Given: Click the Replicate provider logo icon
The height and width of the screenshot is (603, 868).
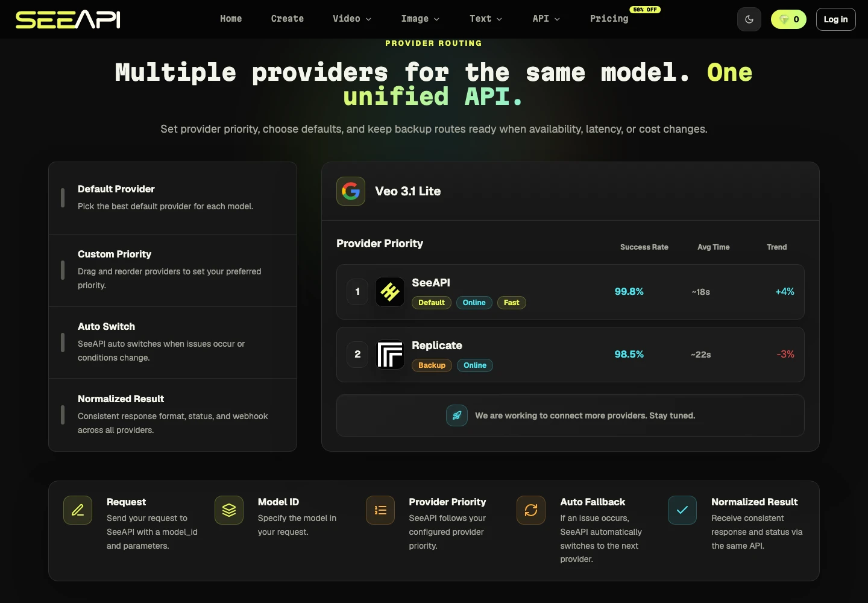Looking at the screenshot, I should coord(390,355).
